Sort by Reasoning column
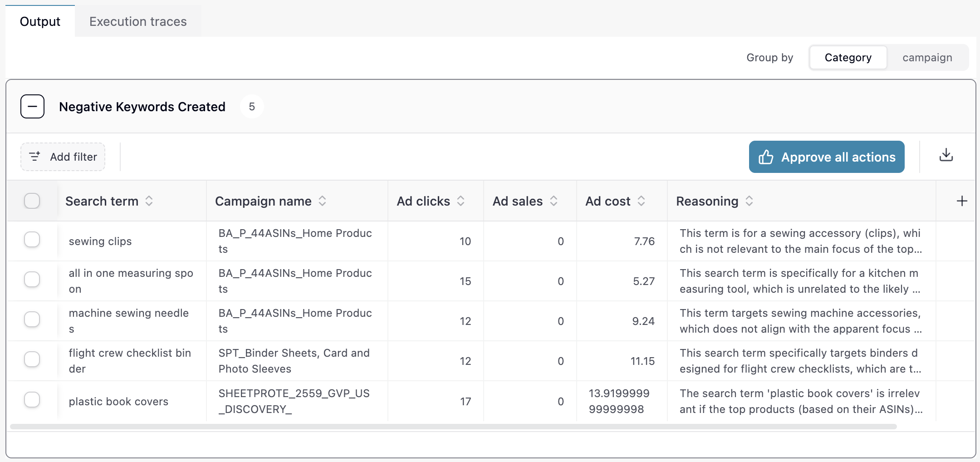This screenshot has height=462, width=980. click(749, 201)
